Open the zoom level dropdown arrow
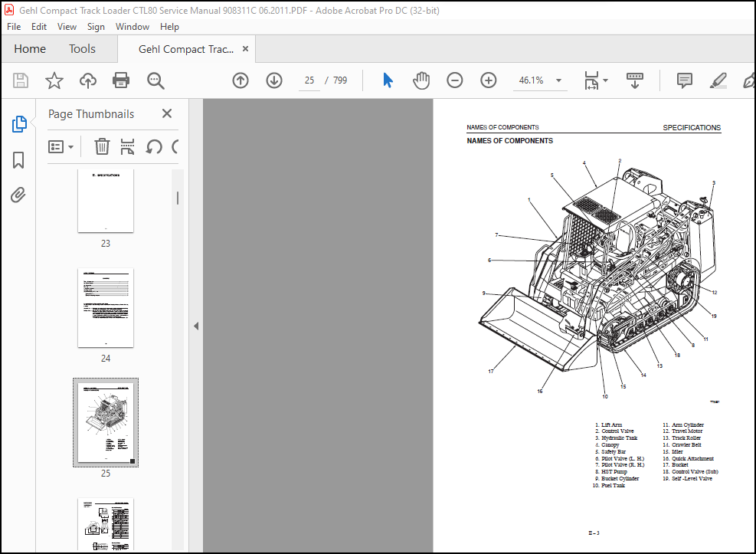The height and width of the screenshot is (554, 756). pos(559,80)
